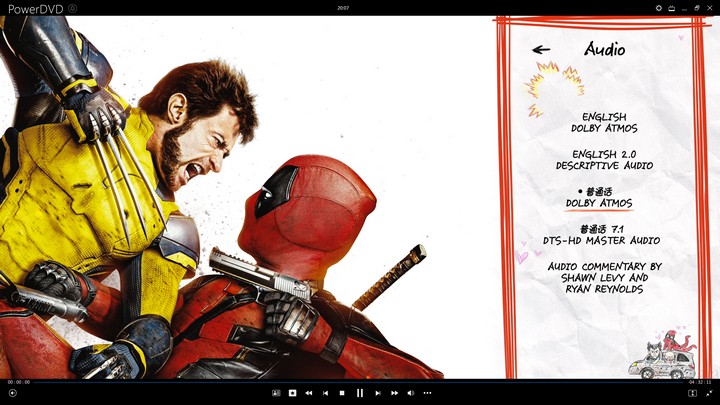This screenshot has width=720, height=405.
Task: Click the playback progress seek bar
Action: (x=360, y=382)
